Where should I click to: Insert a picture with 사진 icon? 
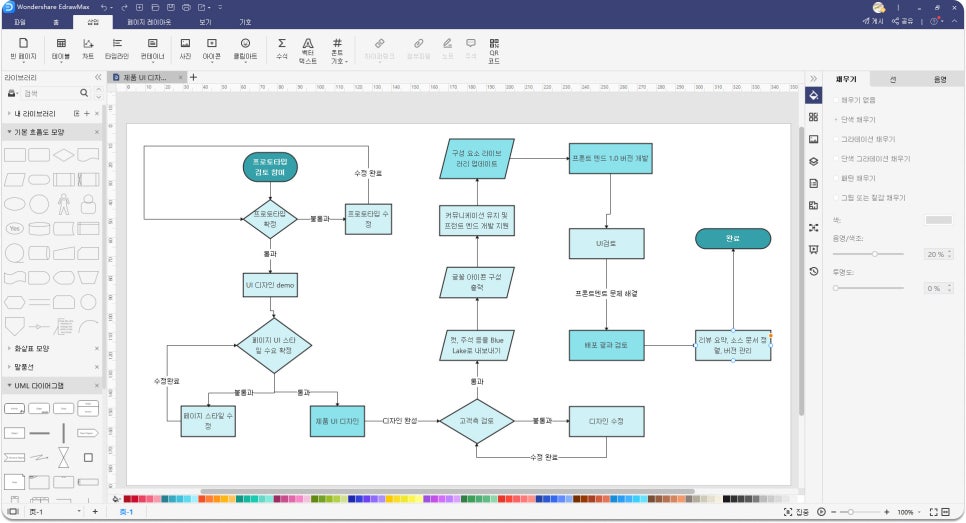coord(185,49)
